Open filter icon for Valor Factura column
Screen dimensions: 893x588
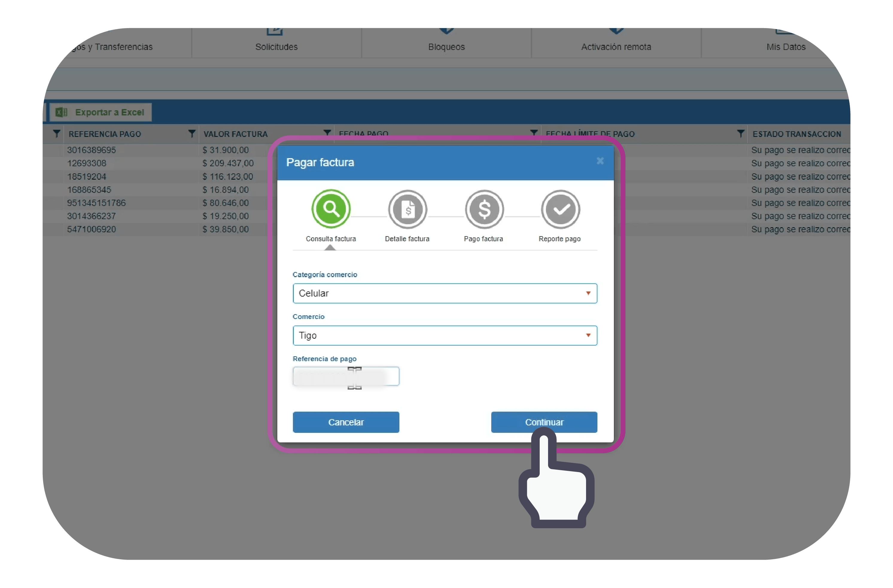(192, 134)
